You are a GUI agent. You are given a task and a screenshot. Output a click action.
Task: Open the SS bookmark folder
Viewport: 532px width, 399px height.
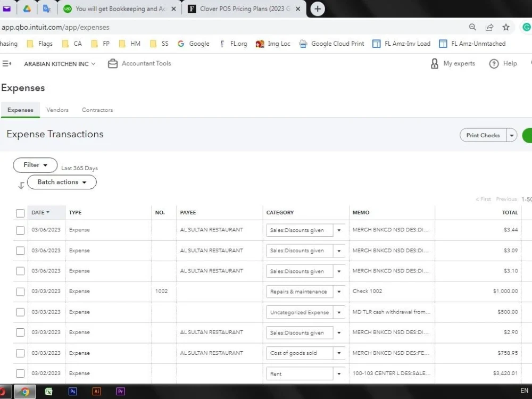(159, 44)
